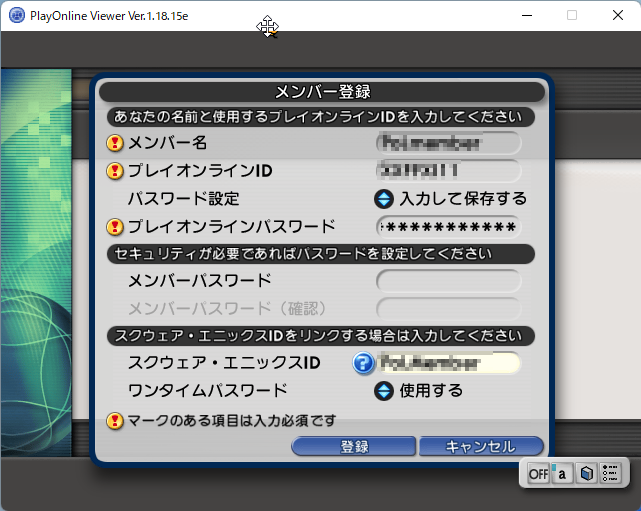
Task: Change the ワンタイムパスワード 使用する selector
Action: (383, 391)
